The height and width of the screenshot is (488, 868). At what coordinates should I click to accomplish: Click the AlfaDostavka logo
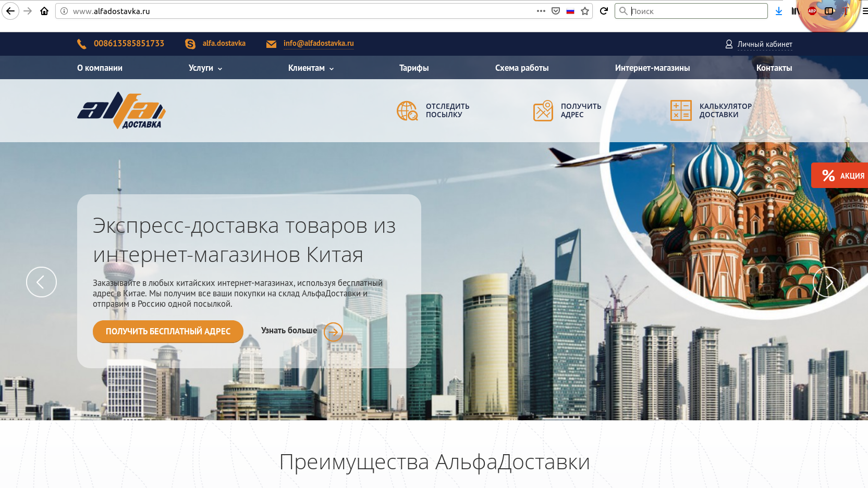pos(121,110)
